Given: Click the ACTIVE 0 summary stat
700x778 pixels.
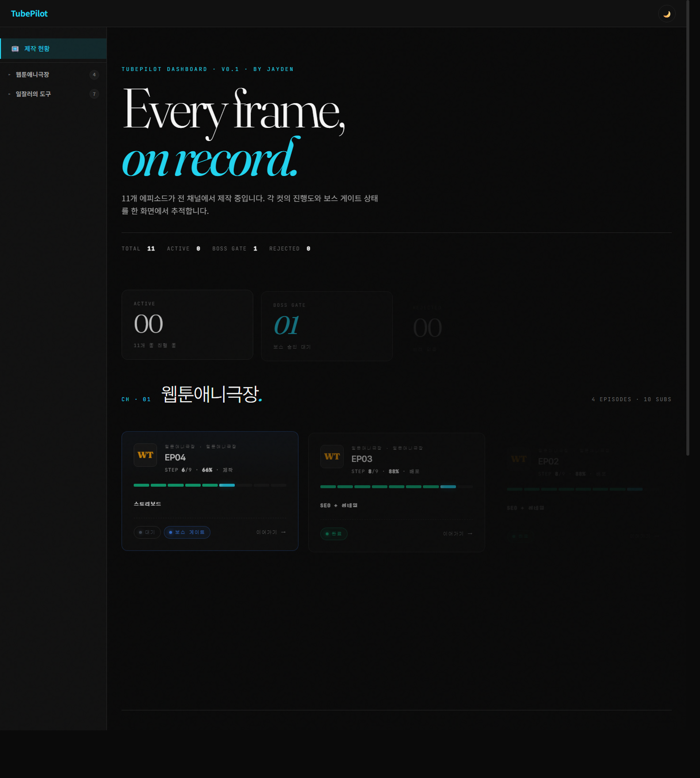Looking at the screenshot, I should click(184, 248).
